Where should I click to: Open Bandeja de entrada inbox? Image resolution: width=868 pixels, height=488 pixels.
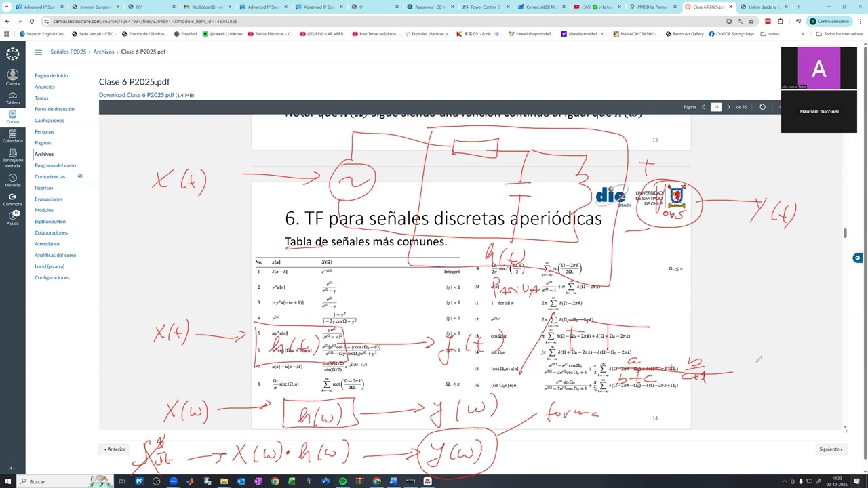(12, 159)
